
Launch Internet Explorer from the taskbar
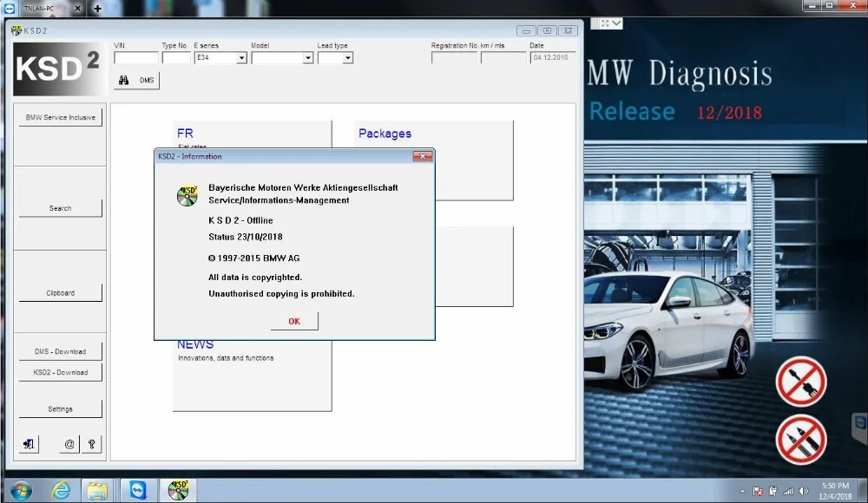point(61,490)
